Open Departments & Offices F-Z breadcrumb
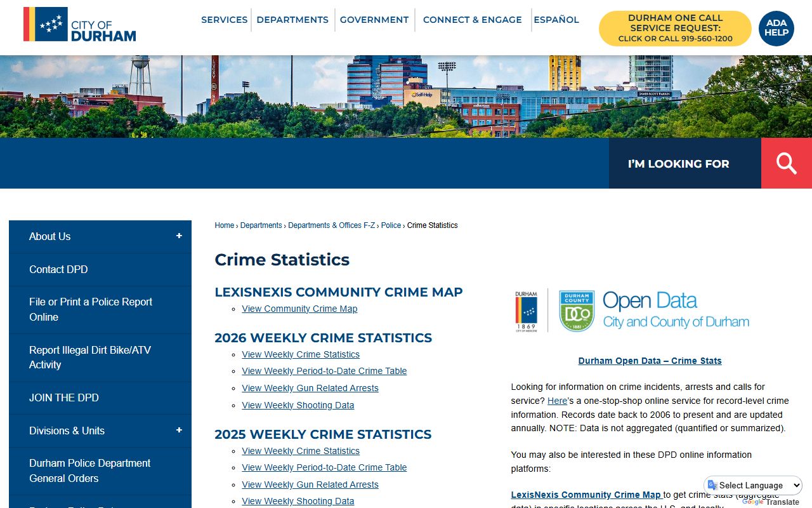Viewport: 812px width, 508px height. click(x=331, y=225)
